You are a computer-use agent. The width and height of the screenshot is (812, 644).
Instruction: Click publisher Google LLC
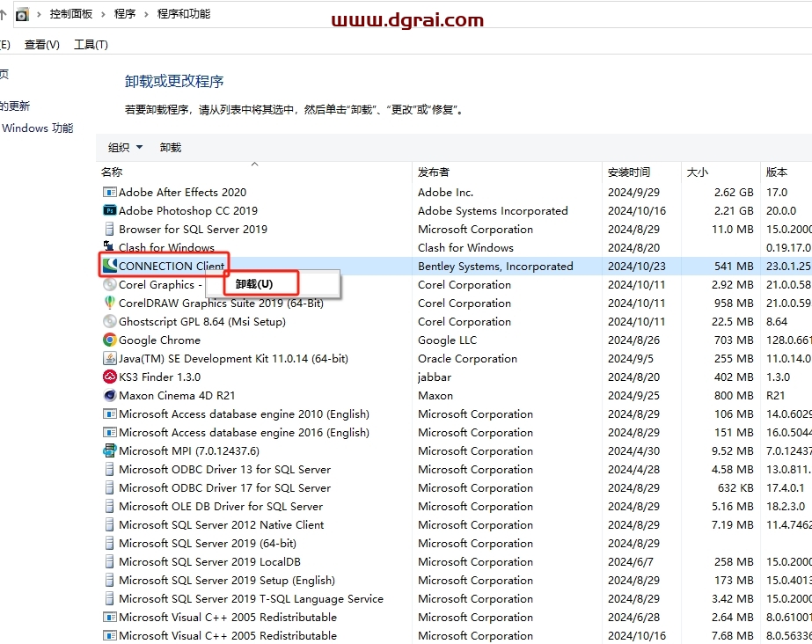point(448,340)
